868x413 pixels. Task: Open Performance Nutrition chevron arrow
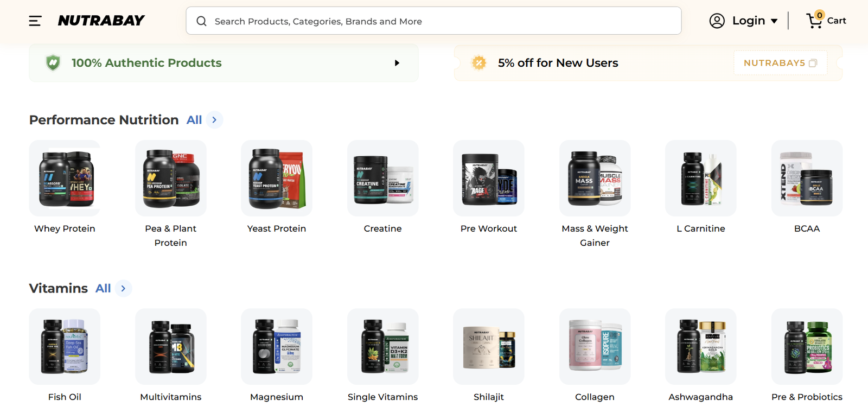click(214, 120)
